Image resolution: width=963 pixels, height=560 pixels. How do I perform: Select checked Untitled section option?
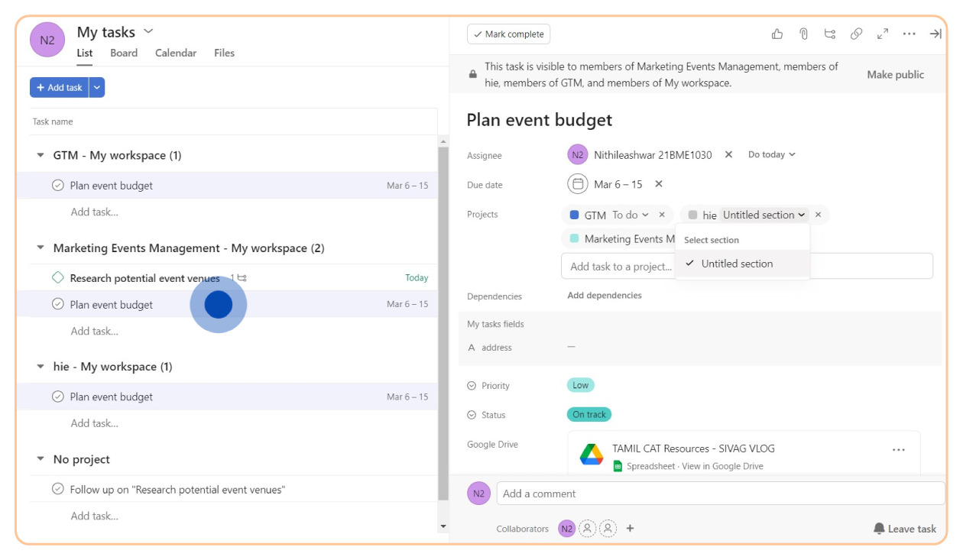pos(742,264)
